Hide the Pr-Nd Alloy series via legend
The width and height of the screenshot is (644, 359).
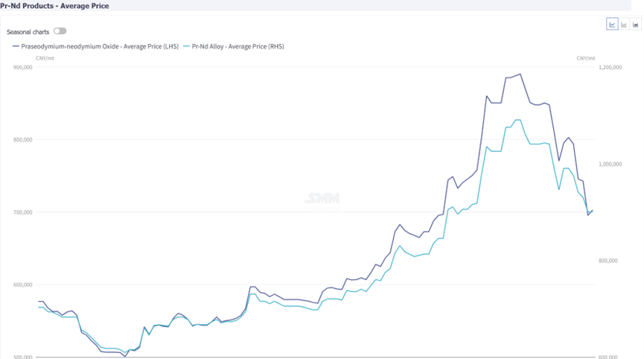click(237, 46)
